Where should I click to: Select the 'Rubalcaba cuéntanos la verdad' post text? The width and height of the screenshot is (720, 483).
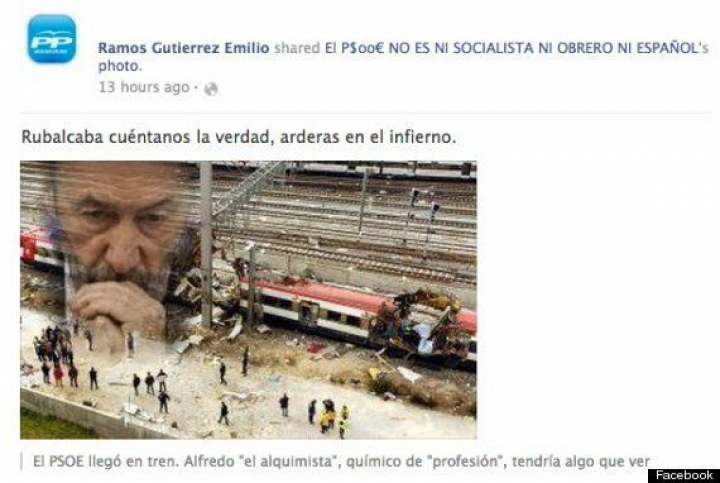[239, 137]
